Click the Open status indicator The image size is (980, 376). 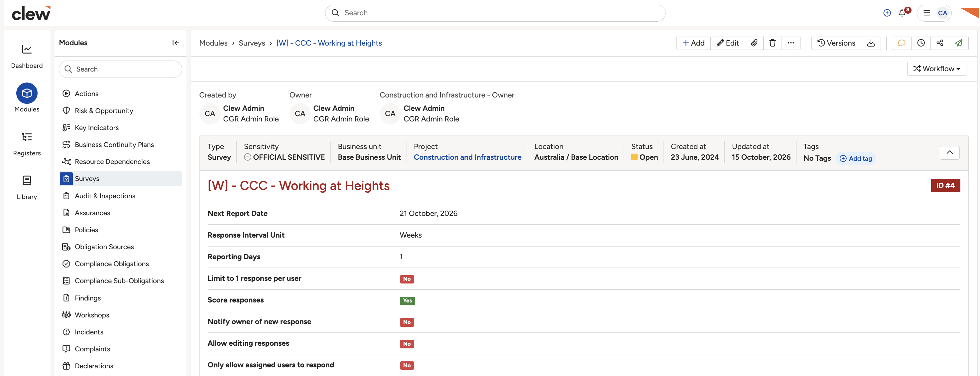(644, 157)
